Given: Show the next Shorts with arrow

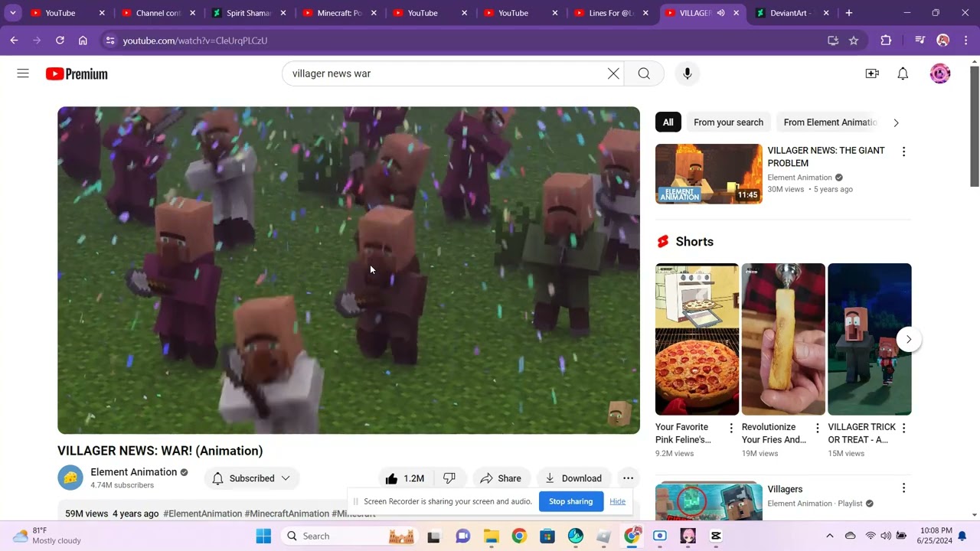Looking at the screenshot, I should [x=909, y=339].
